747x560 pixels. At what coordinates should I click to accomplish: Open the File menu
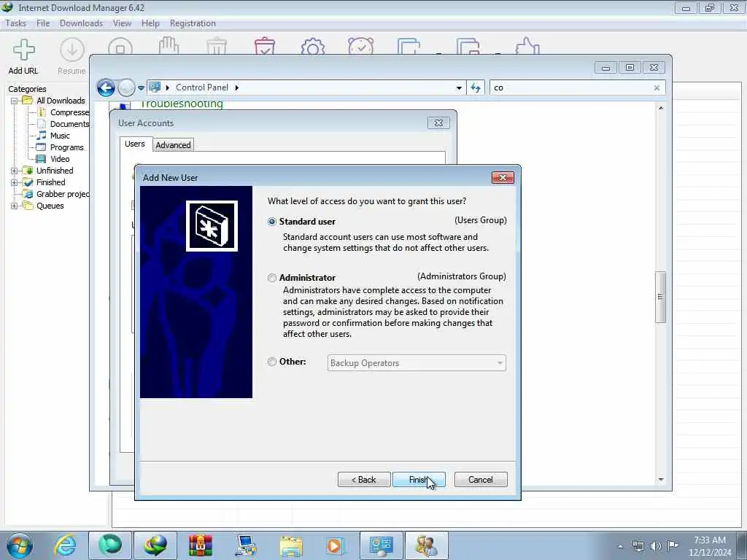point(43,23)
